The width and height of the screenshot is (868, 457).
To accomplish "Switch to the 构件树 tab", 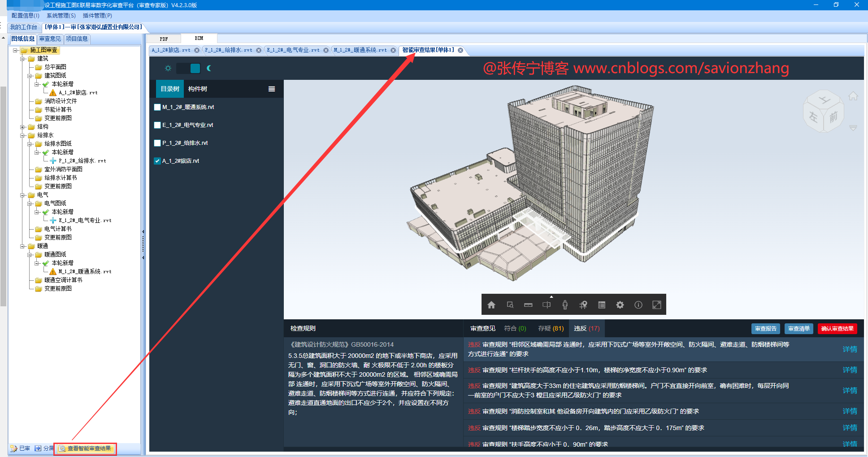I will [198, 89].
